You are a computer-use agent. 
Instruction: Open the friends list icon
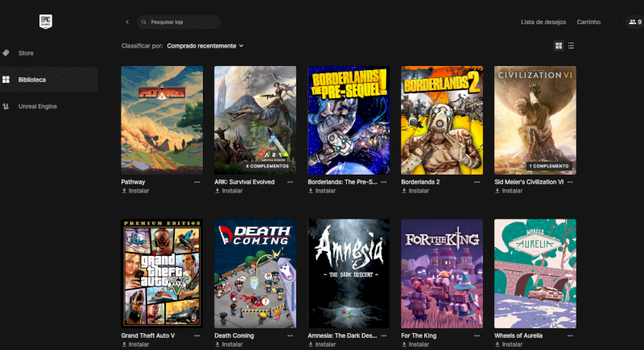coord(632,22)
